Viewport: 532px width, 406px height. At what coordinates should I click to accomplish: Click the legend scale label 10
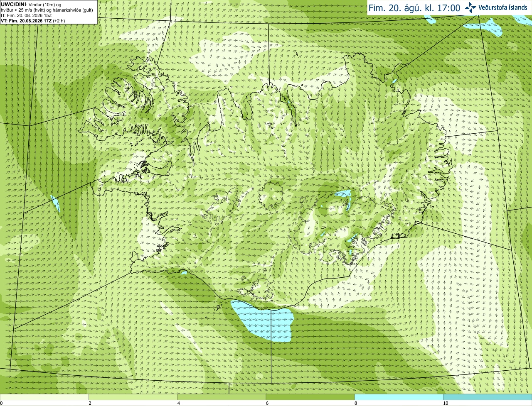(x=445, y=403)
